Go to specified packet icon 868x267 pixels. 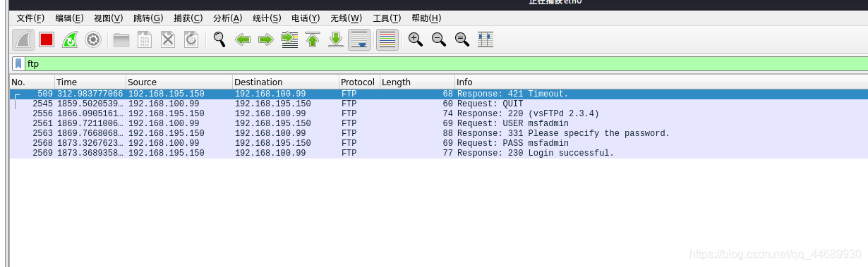tap(289, 39)
